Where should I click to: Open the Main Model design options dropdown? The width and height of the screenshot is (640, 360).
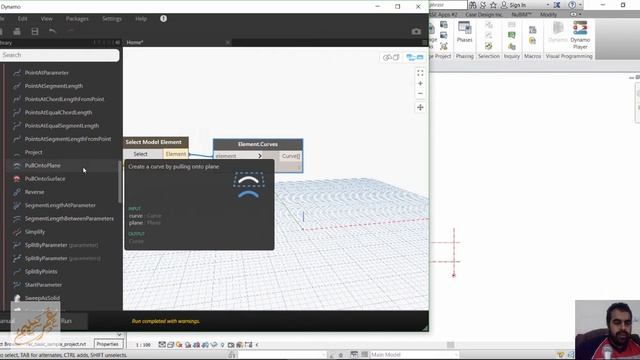click(413, 355)
